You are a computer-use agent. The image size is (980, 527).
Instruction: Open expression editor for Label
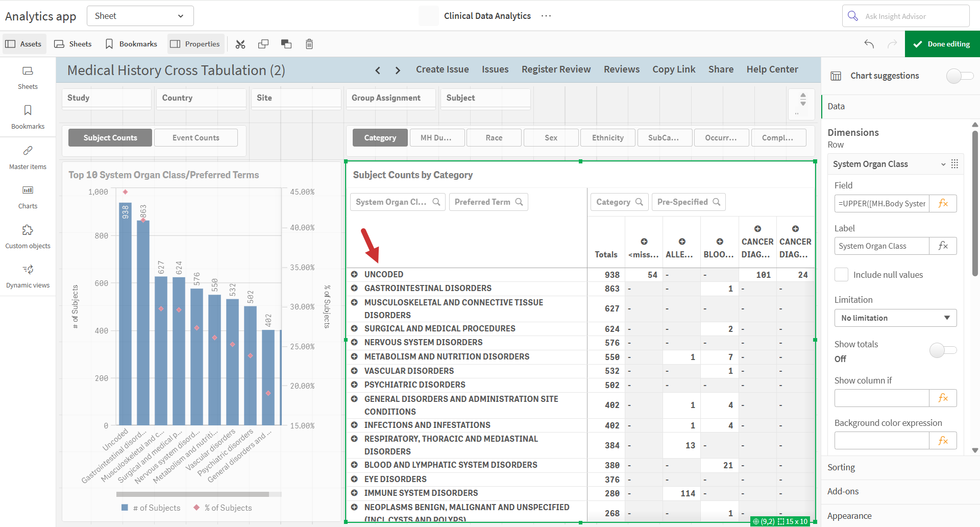(943, 246)
